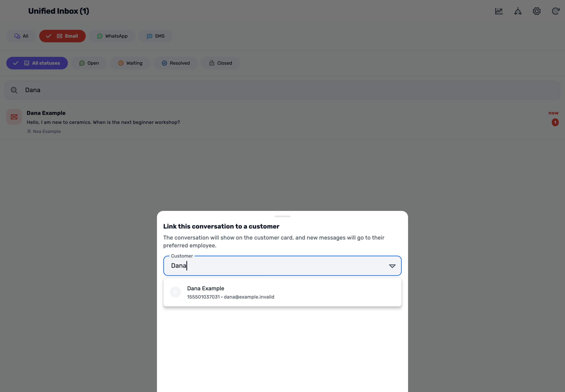Click the message preview about ceramics workshop
The height and width of the screenshot is (392, 565).
point(103,122)
